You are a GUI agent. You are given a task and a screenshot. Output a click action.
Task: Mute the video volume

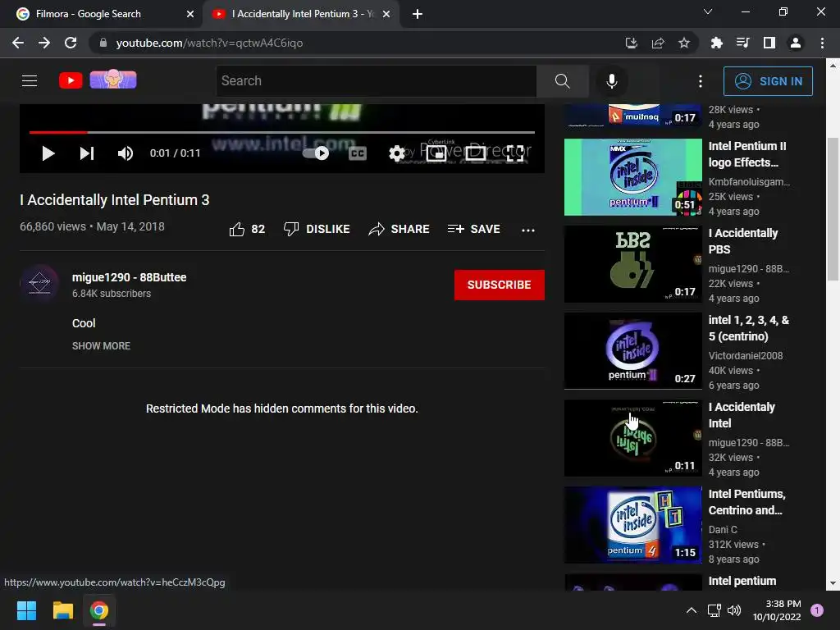[126, 153]
